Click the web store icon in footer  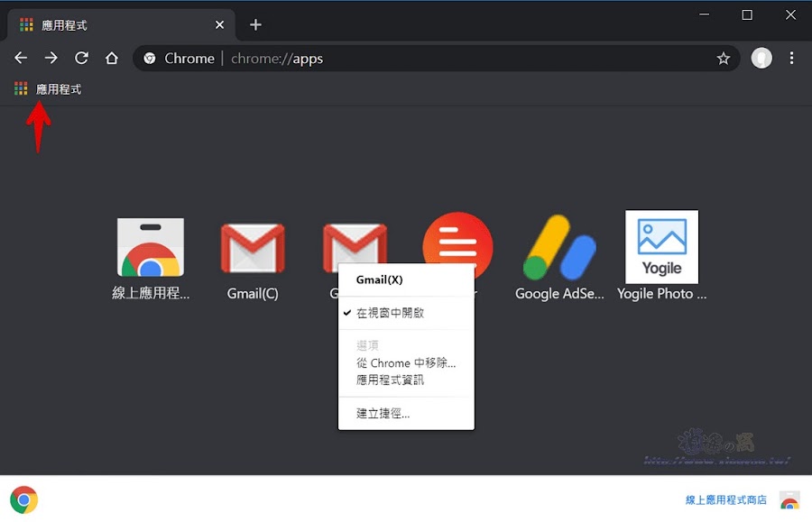pyautogui.click(x=789, y=500)
